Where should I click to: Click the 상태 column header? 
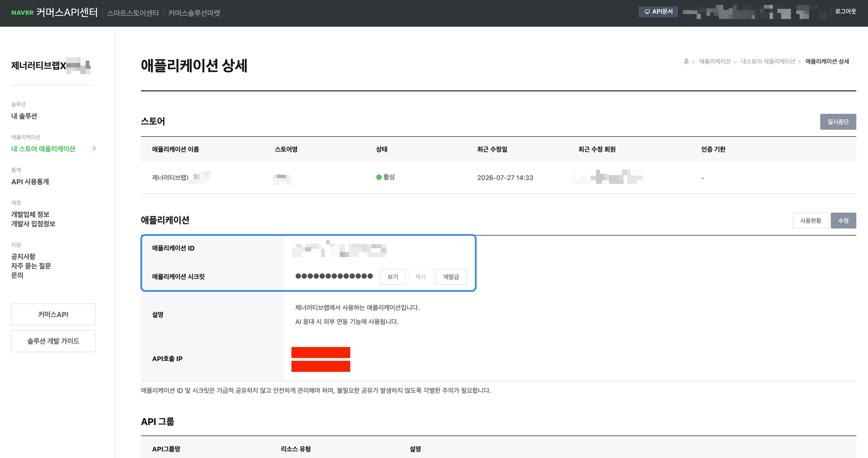coord(381,149)
